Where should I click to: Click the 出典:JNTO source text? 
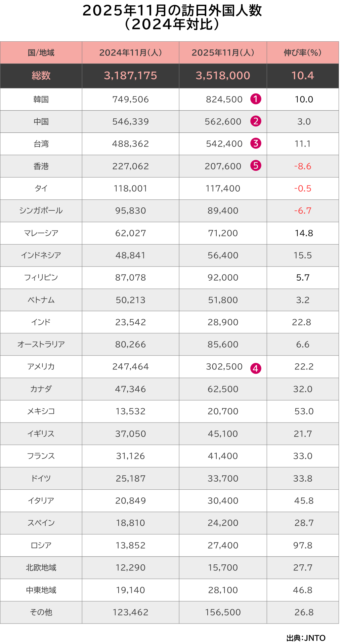(x=306, y=638)
